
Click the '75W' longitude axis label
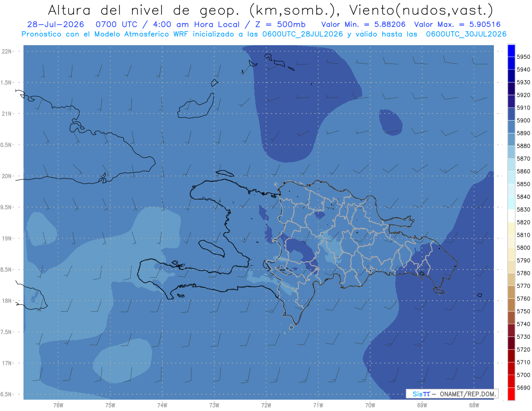coord(110,405)
